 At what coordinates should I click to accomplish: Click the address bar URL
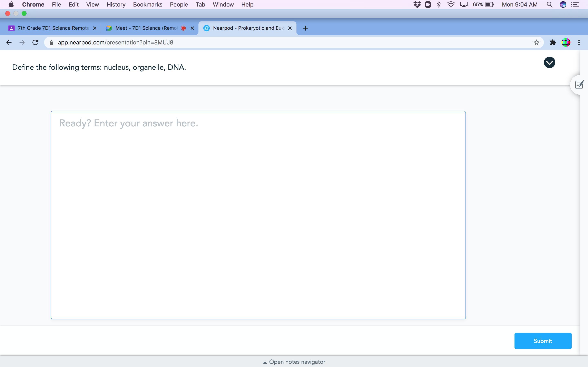115,42
